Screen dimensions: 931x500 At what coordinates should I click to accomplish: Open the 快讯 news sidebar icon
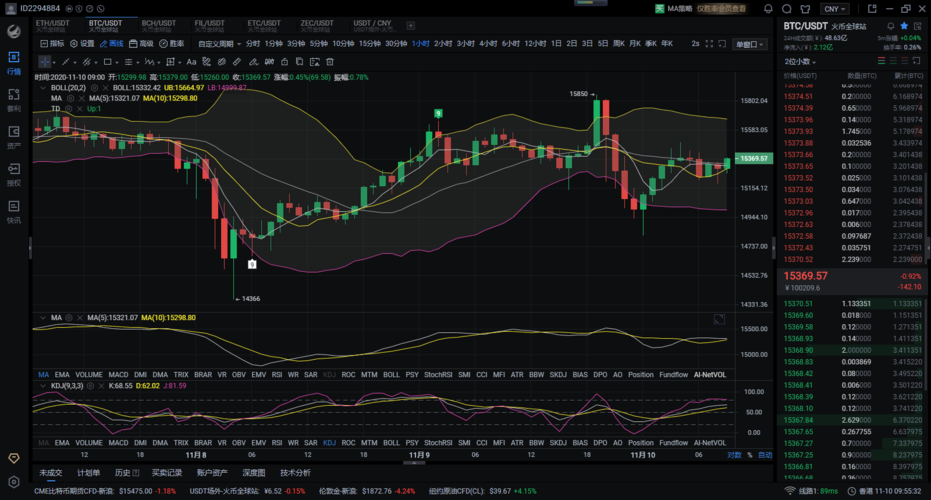tap(14, 211)
